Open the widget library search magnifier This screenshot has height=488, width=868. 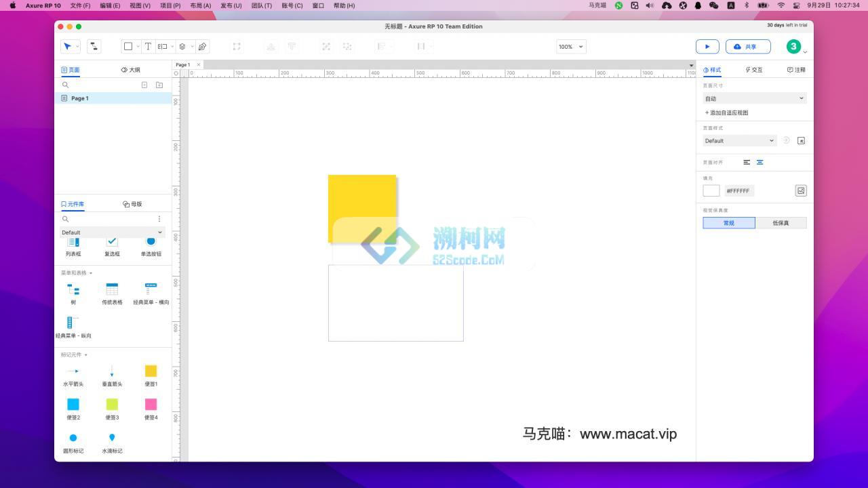point(65,219)
